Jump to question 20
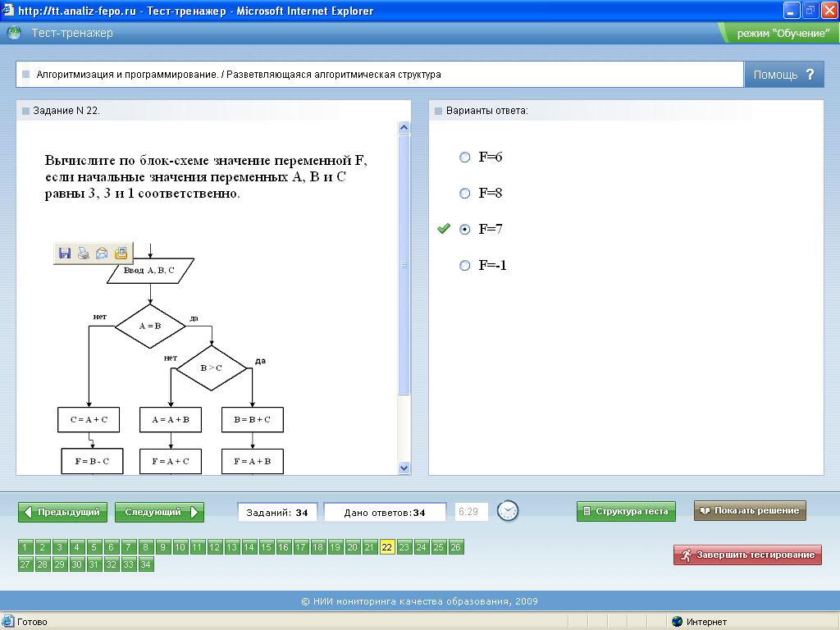 pos(352,547)
